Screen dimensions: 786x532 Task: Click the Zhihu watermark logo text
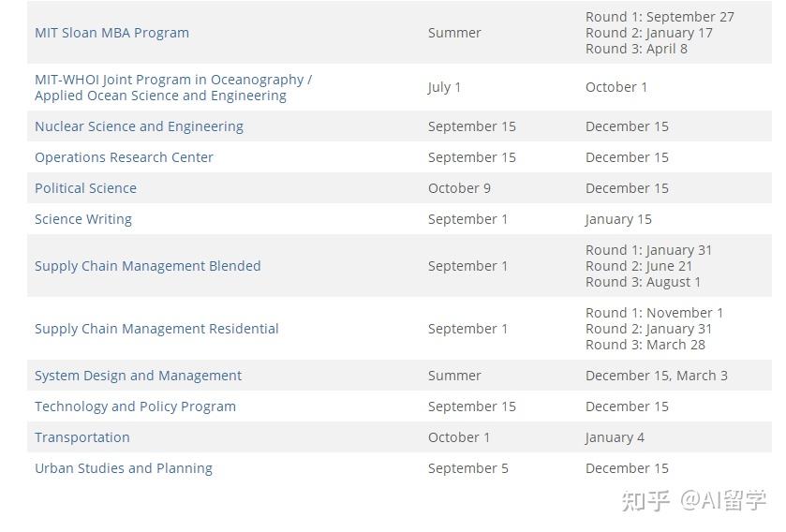(x=645, y=500)
